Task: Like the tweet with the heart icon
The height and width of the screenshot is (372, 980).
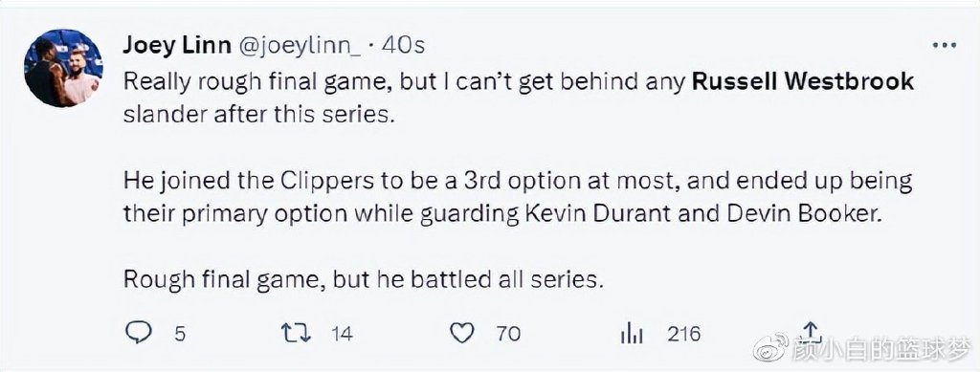Action: click(462, 334)
